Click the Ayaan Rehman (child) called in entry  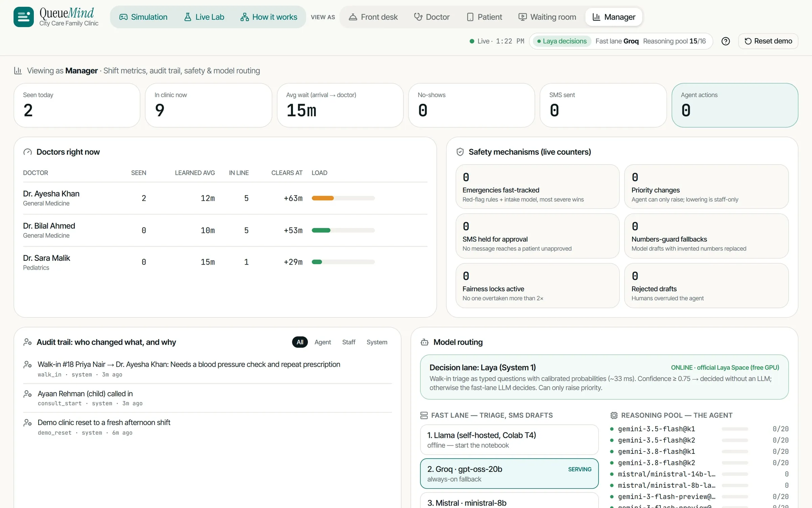(x=207, y=398)
